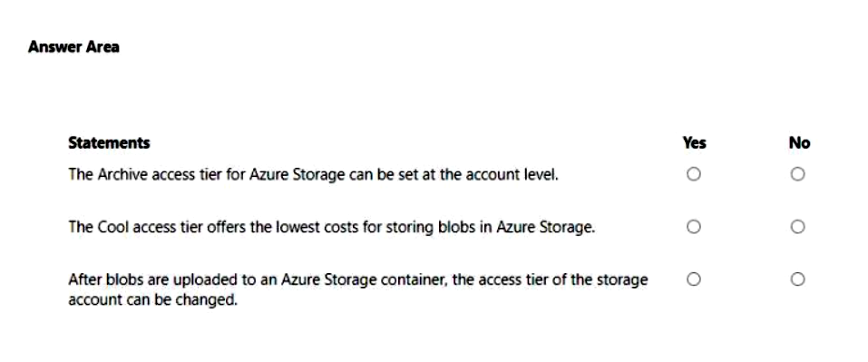Choose Yes for Cool tier lowest costs statement
The height and width of the screenshot is (362, 868).
(694, 227)
